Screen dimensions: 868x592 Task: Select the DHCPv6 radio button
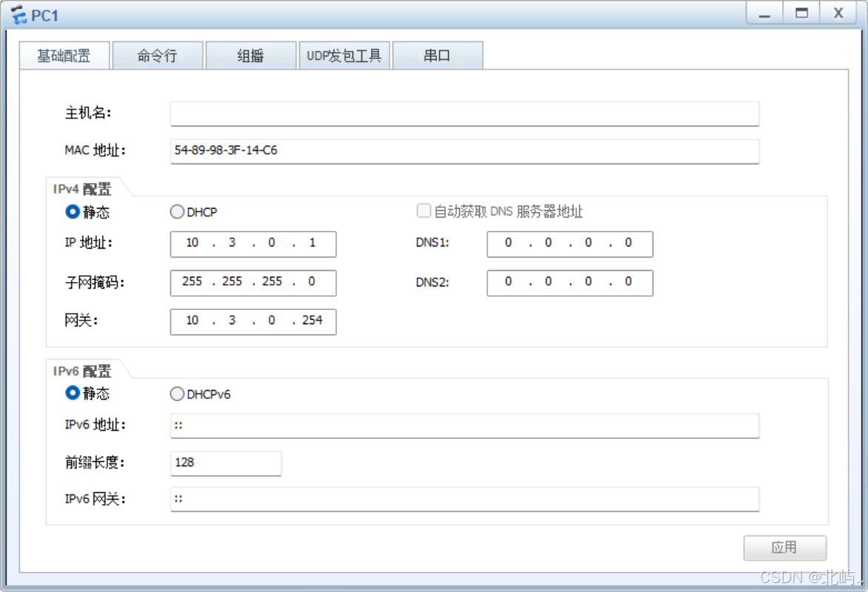click(177, 394)
